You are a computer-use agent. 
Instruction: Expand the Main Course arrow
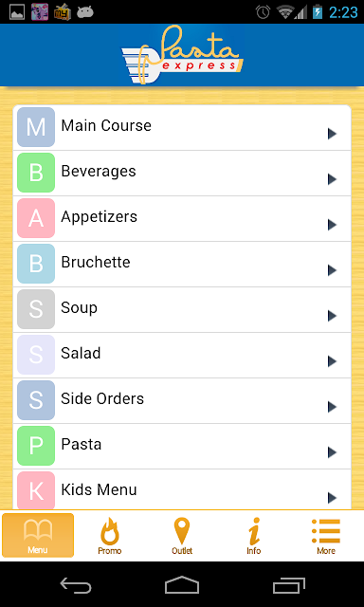[332, 134]
